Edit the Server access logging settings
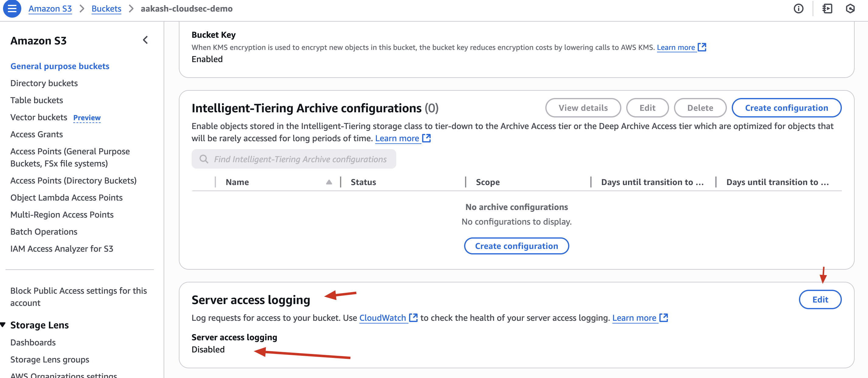 click(x=820, y=299)
